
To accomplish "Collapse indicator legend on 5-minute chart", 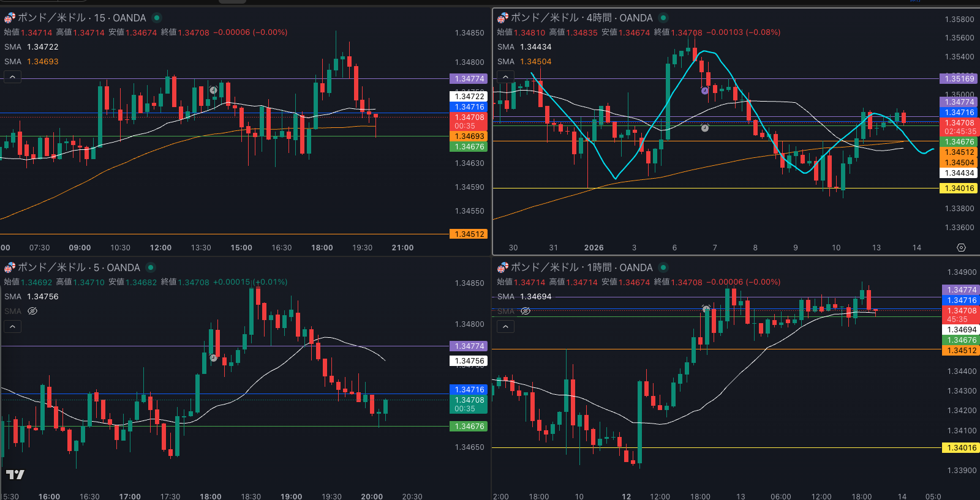I will click(x=12, y=326).
